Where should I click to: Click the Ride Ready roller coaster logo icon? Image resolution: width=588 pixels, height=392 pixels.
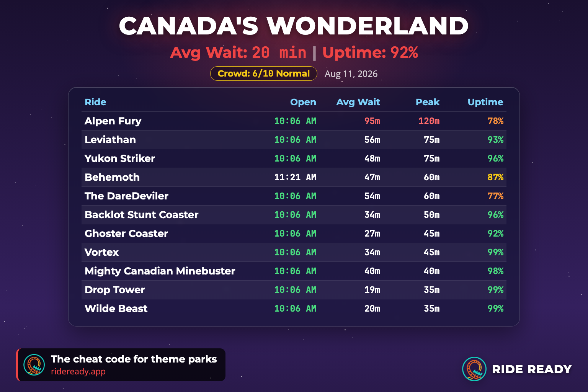coord(474,369)
